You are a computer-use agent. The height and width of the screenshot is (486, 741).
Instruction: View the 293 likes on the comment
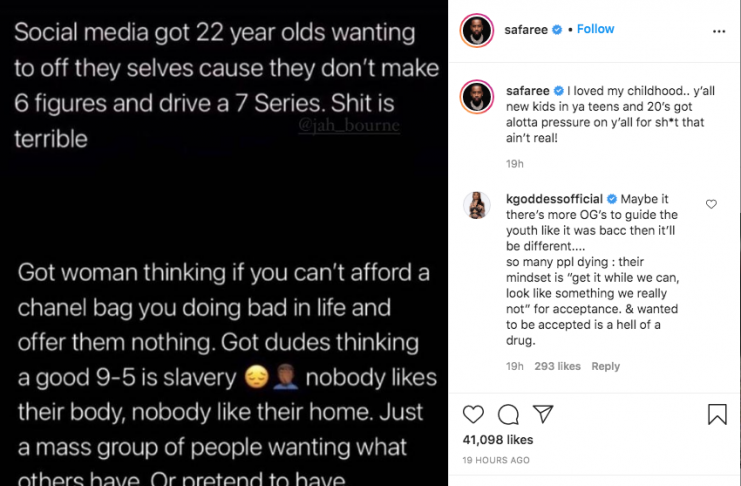[x=558, y=367]
